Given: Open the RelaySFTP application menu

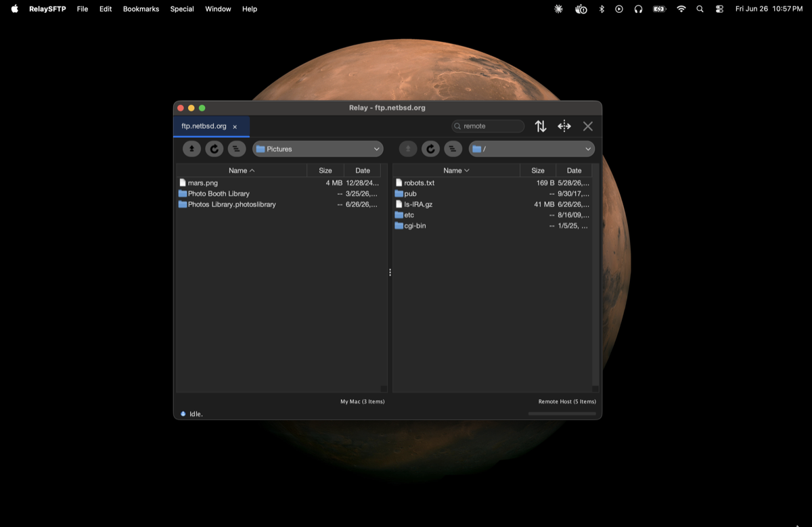Looking at the screenshot, I should pos(47,9).
